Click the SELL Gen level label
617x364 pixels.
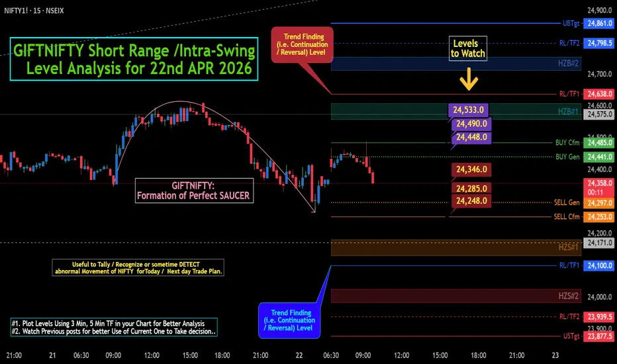tap(567, 203)
